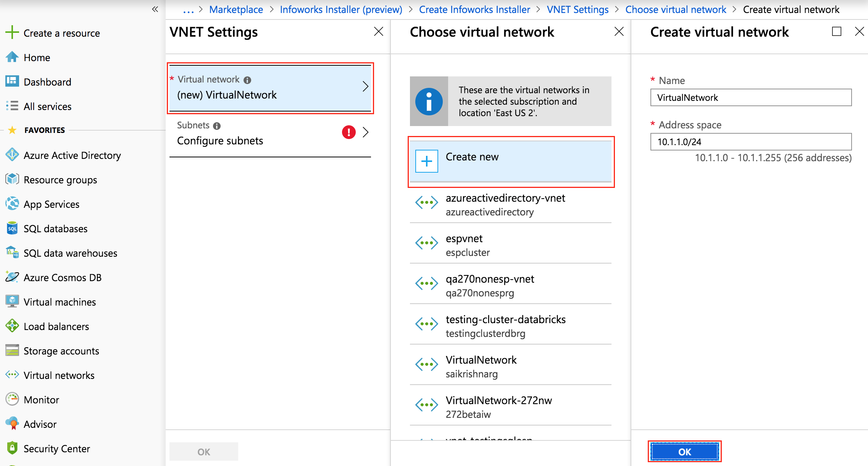Click the Address space input field

[x=751, y=142]
